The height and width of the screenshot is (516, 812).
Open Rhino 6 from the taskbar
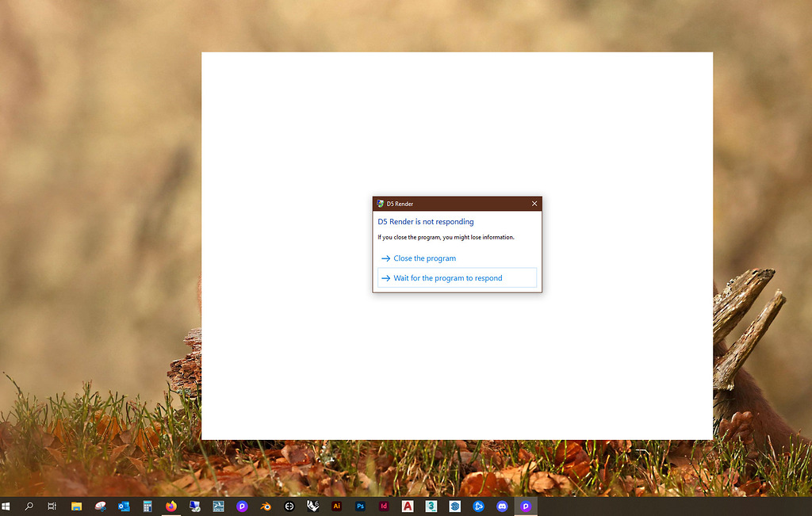point(312,506)
